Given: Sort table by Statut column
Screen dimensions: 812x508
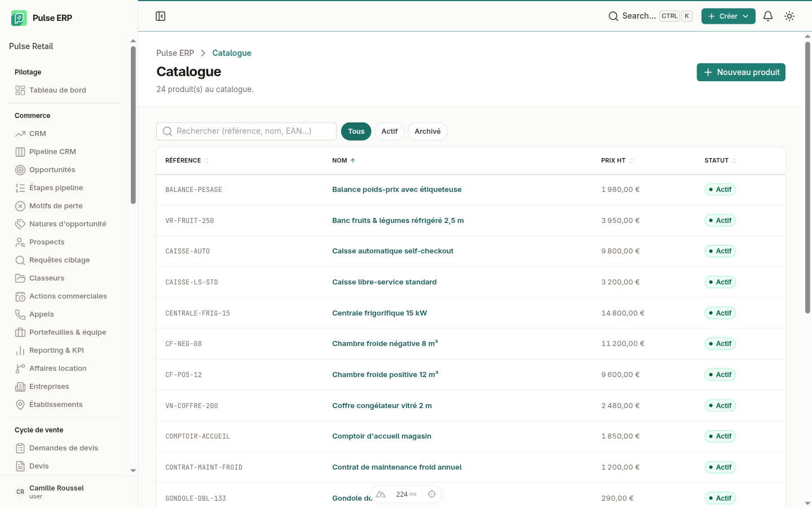Looking at the screenshot, I should [721, 161].
